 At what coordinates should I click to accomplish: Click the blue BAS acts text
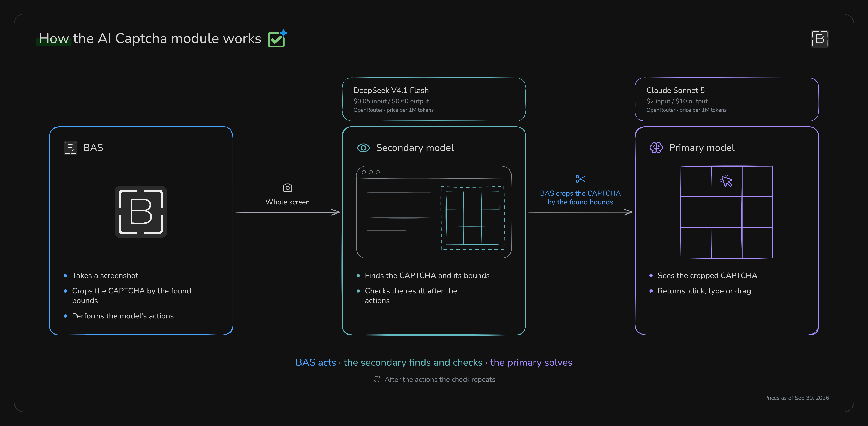click(x=315, y=362)
